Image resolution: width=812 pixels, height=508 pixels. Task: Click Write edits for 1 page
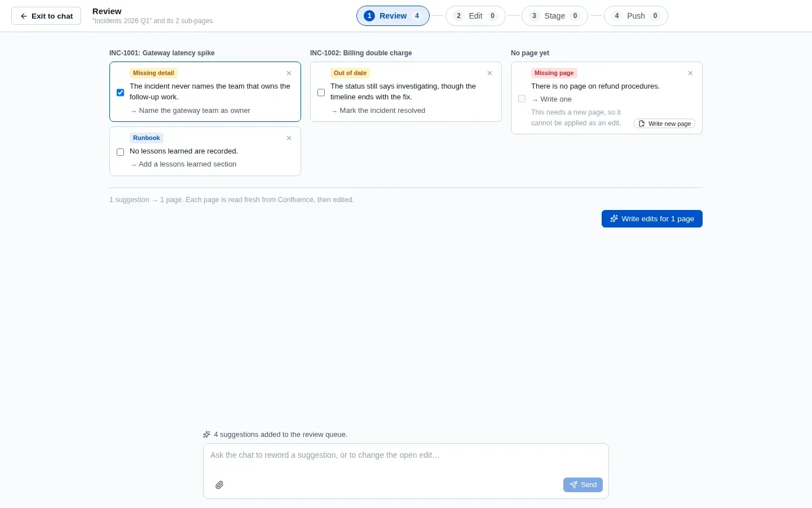coord(652,219)
